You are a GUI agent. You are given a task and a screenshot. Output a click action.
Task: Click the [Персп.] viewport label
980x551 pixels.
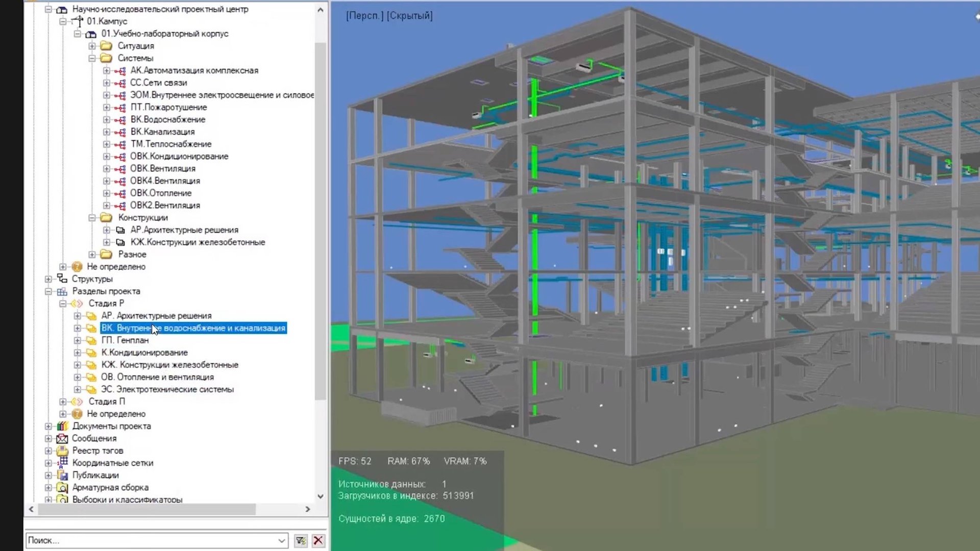tap(364, 16)
